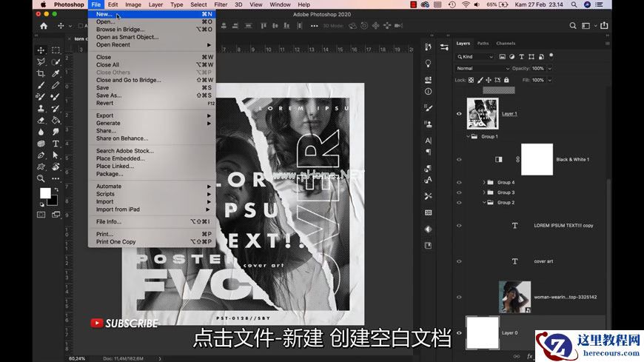Filter layers by type layers icon
The width and height of the screenshot is (644, 362).
tap(522, 57)
